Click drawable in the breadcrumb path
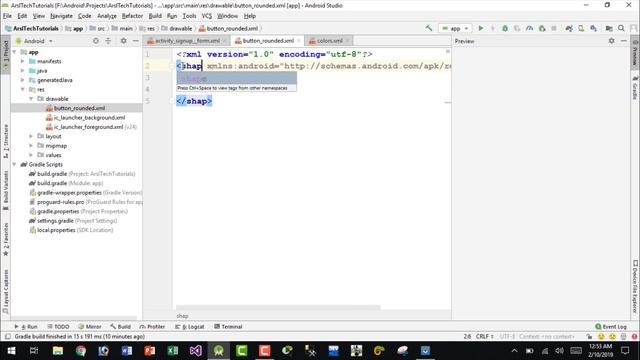This screenshot has height=360, width=640. click(177, 29)
